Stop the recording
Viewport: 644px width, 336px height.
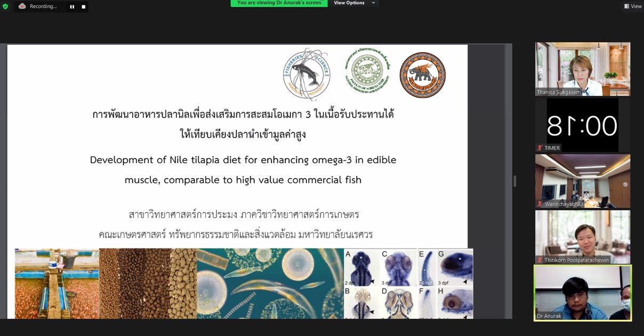83,7
